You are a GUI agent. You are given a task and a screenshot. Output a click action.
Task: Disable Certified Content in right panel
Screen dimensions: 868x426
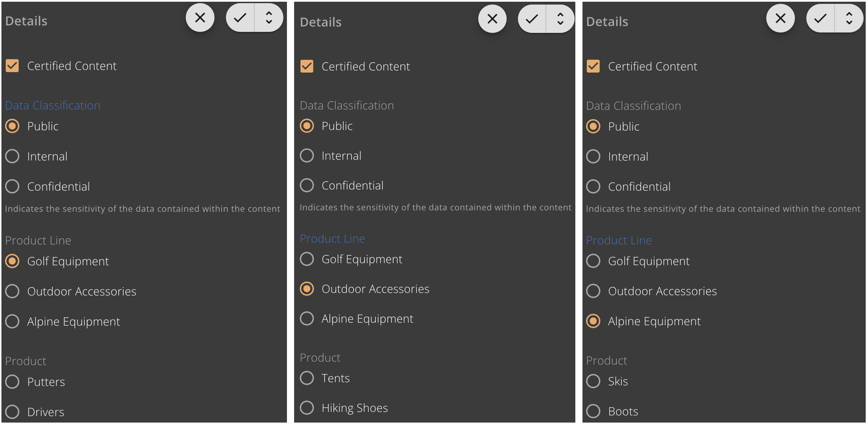coord(593,66)
